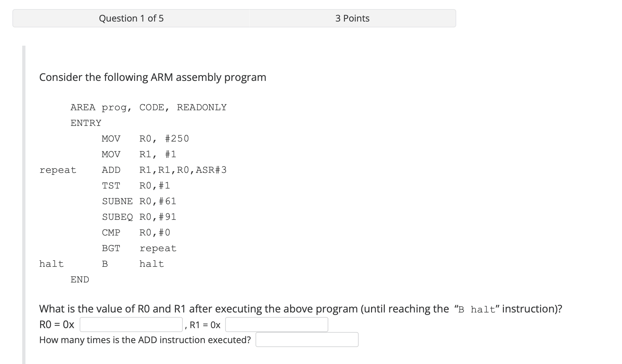Click the R1 answer input field
This screenshot has width=622, height=364.
(277, 325)
